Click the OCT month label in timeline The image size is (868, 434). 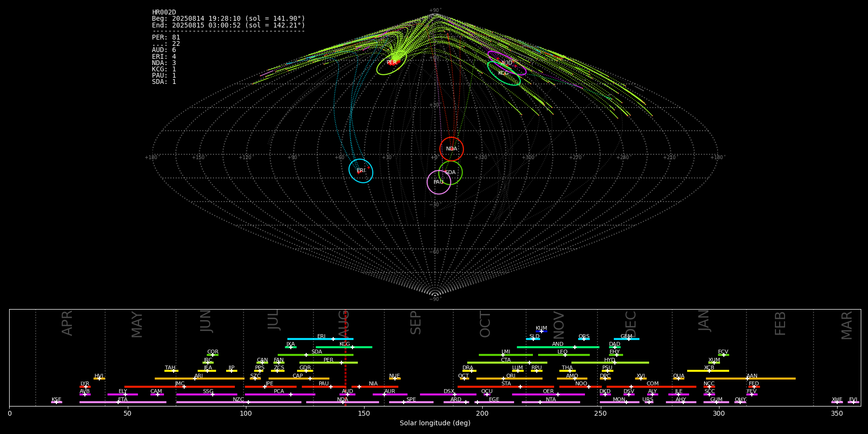(485, 324)
